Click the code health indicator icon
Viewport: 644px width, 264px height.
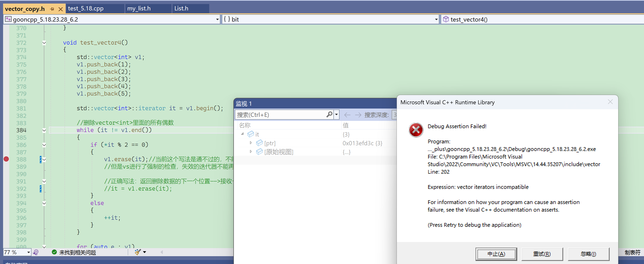tap(36, 252)
